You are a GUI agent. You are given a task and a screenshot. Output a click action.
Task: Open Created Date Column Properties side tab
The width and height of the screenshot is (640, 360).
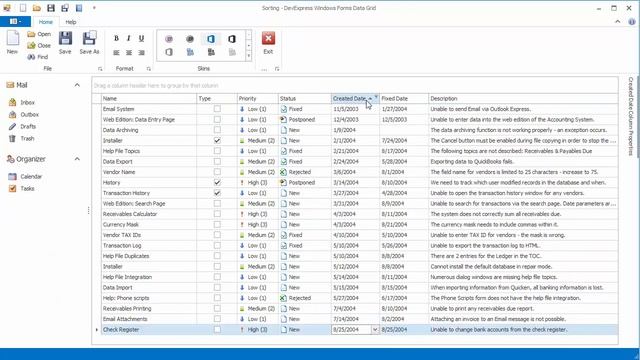click(x=631, y=116)
